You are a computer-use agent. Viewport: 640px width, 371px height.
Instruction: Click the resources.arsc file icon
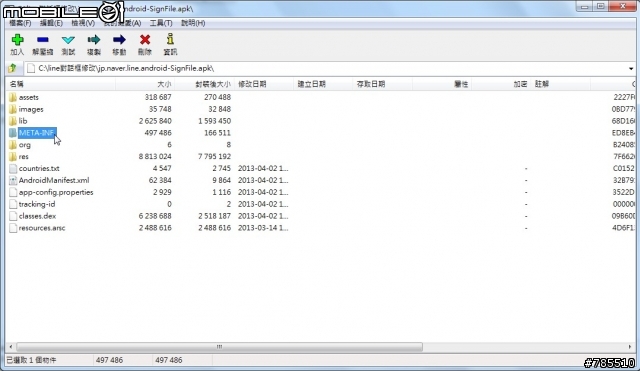click(x=13, y=228)
